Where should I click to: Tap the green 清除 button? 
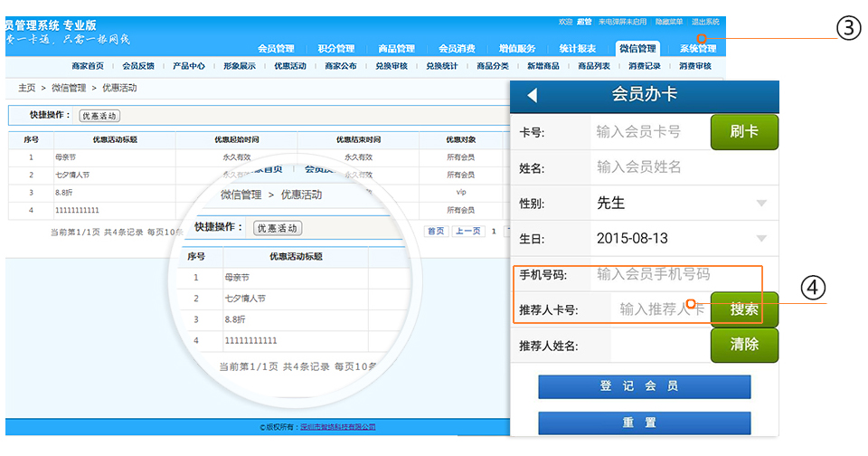point(744,345)
